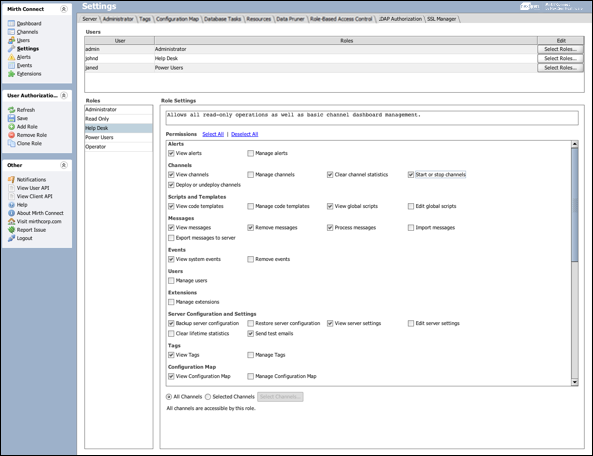The image size is (593, 456).
Task: Enable Manage alerts permission
Action: pos(250,153)
